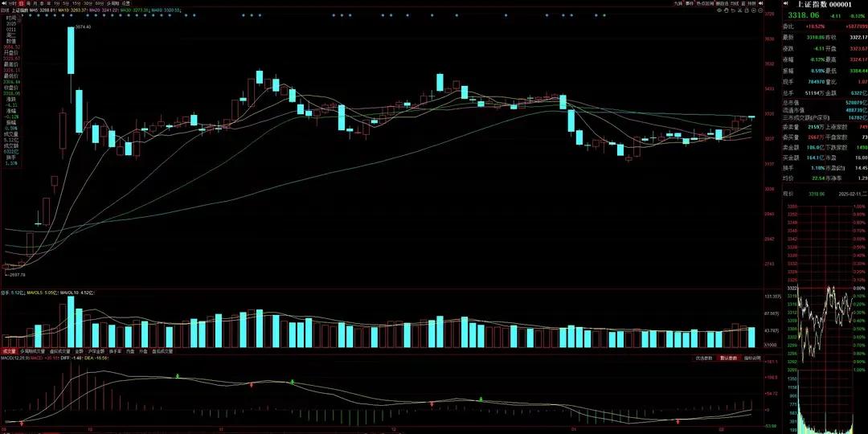The width and height of the screenshot is (868, 434).
Task: Click the 指标说明 button
Action: 751,358
